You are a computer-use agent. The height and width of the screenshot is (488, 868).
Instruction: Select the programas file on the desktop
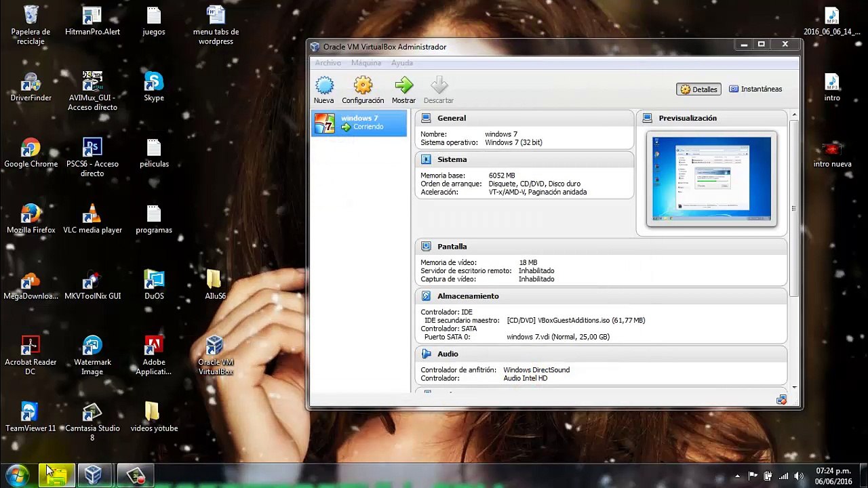[x=154, y=213]
